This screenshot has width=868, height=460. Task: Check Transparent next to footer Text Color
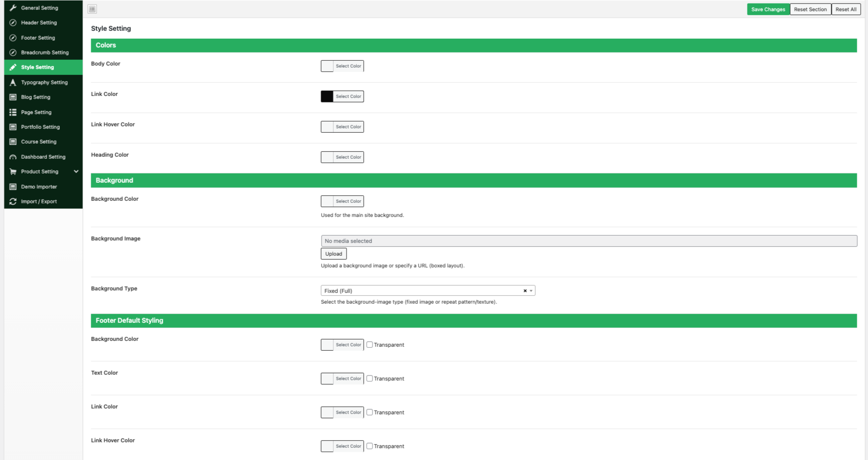pos(370,378)
